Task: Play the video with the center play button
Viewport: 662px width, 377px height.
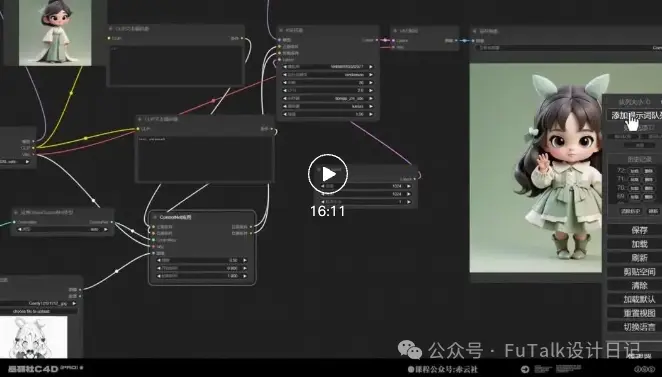Action: pyautogui.click(x=328, y=174)
